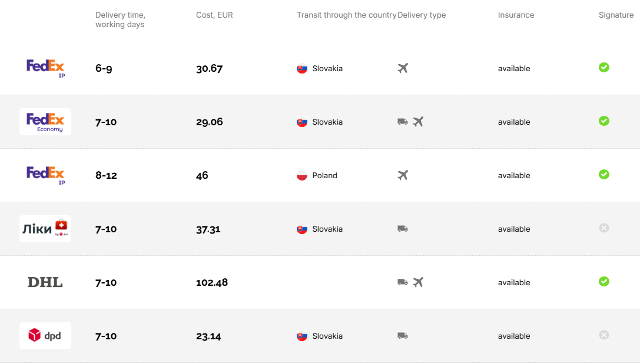Select the Ліки by dpd logo
This screenshot has height=364, width=640.
(45, 229)
